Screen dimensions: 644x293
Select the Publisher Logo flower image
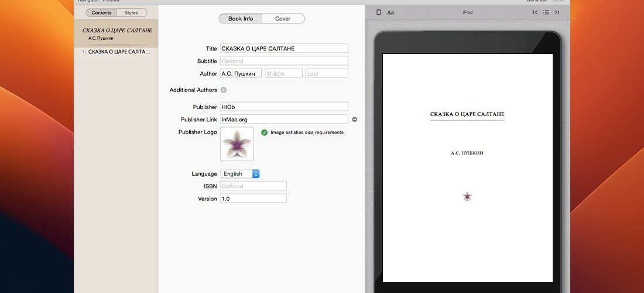[237, 144]
